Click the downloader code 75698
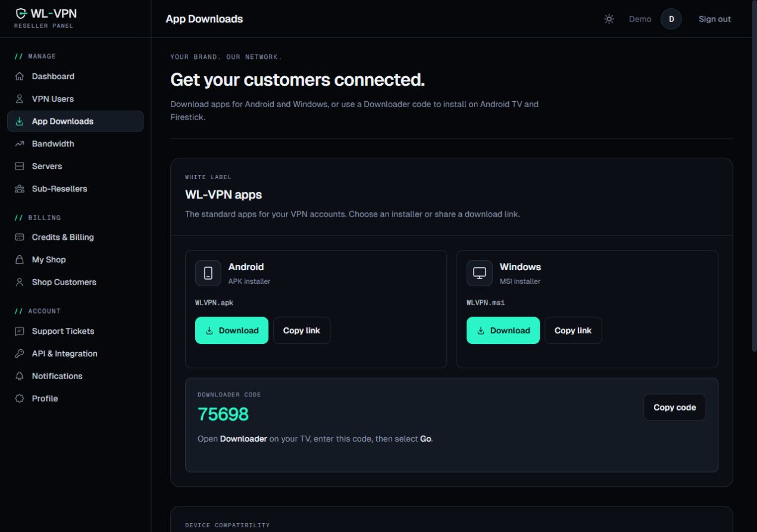The height and width of the screenshot is (532, 757). click(223, 414)
